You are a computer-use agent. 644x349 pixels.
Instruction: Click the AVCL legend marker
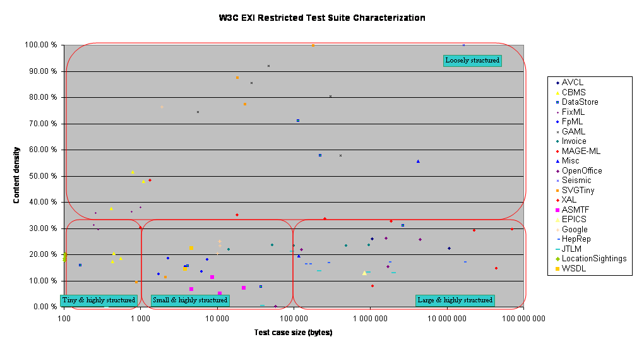558,83
